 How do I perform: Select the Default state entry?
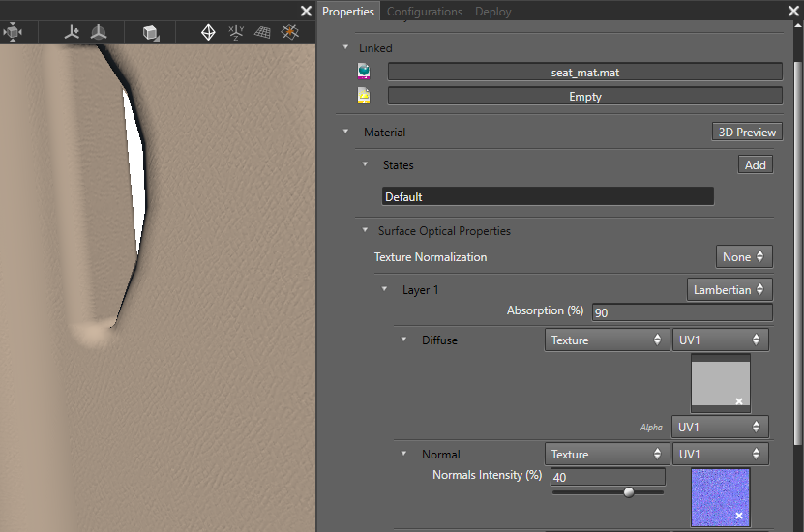548,196
